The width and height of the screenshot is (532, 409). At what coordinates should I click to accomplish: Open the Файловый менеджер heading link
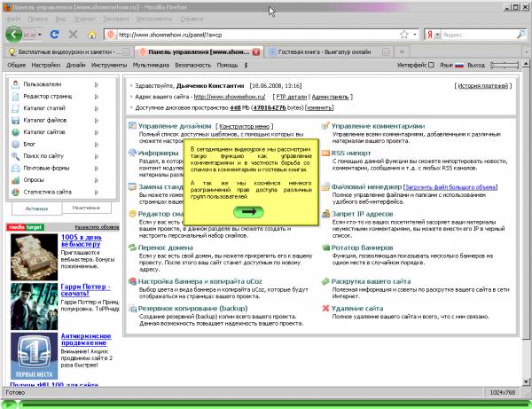click(366, 186)
